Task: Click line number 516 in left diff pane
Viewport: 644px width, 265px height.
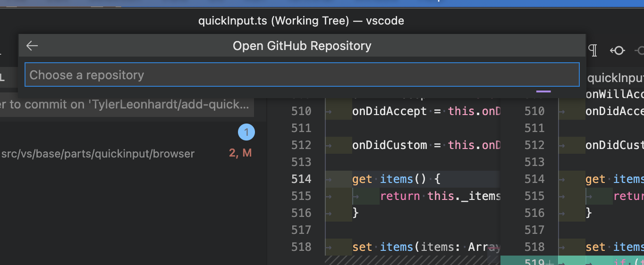Action: (x=301, y=213)
